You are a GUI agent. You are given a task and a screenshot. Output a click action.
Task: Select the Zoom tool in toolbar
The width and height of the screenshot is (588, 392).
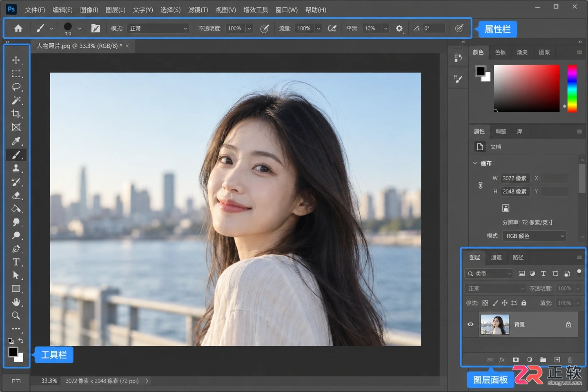click(16, 316)
